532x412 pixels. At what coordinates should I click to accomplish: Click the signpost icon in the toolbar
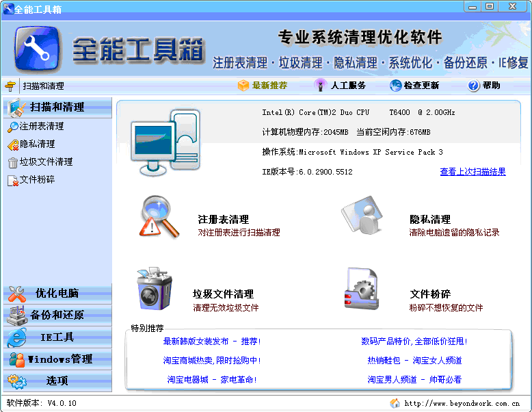pos(10,86)
